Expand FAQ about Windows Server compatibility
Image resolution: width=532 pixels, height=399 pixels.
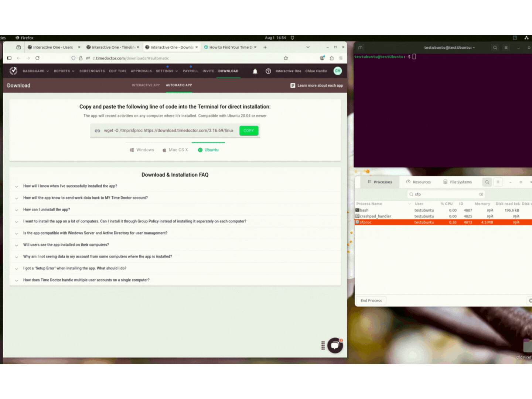coord(175,233)
